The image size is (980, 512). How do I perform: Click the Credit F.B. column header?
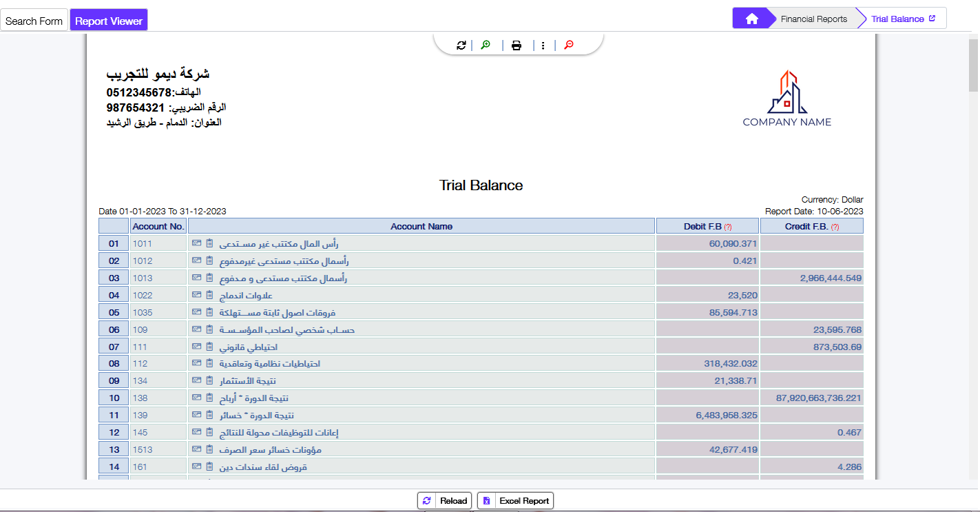click(x=812, y=226)
